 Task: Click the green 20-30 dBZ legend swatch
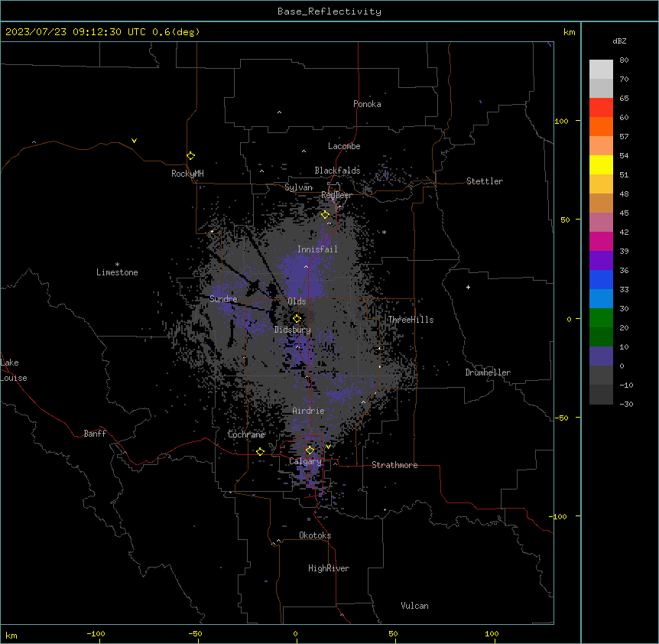[x=601, y=318]
